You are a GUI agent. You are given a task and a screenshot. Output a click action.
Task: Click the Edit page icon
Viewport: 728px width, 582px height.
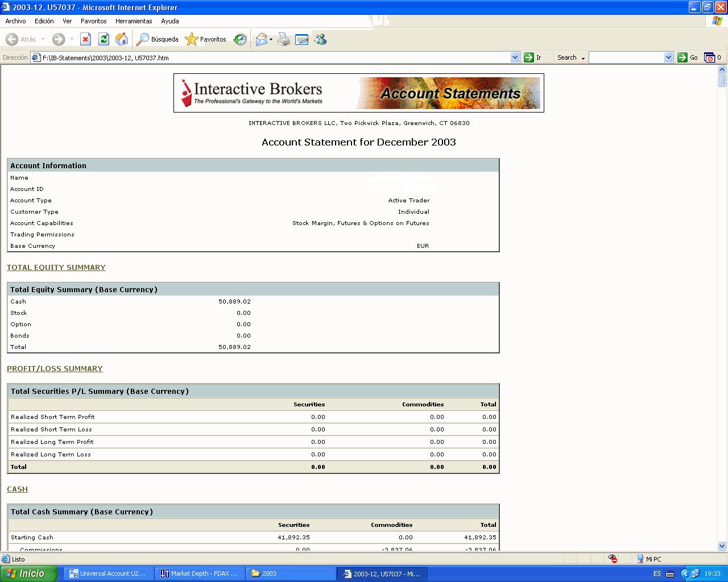302,39
